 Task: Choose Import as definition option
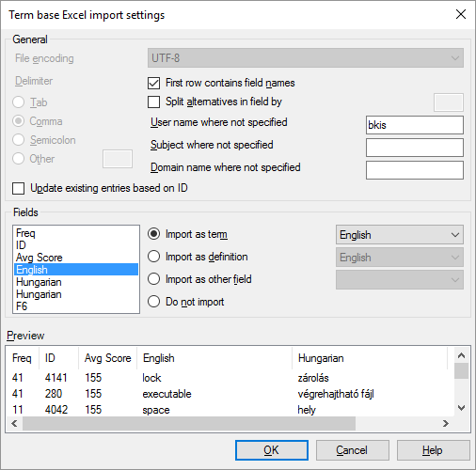(153, 257)
